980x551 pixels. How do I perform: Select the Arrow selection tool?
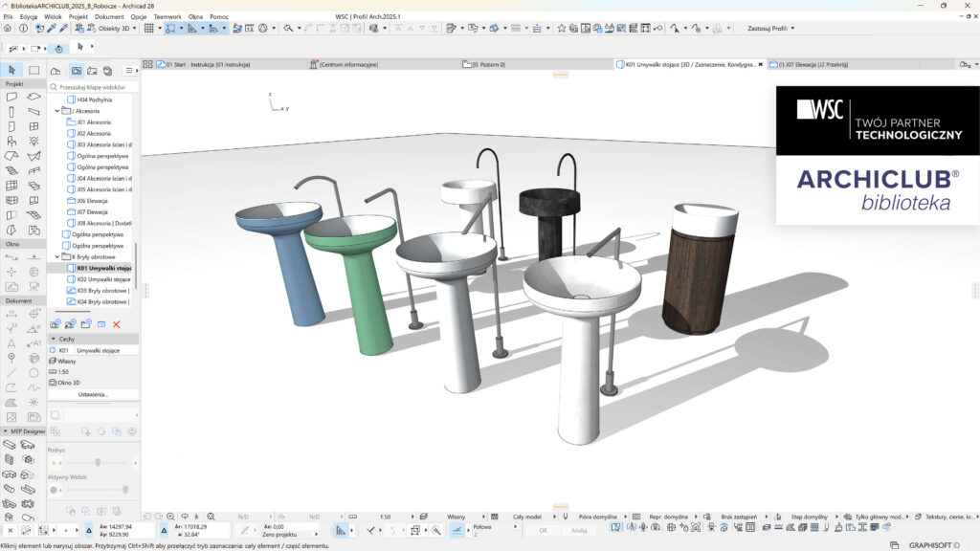(11, 70)
